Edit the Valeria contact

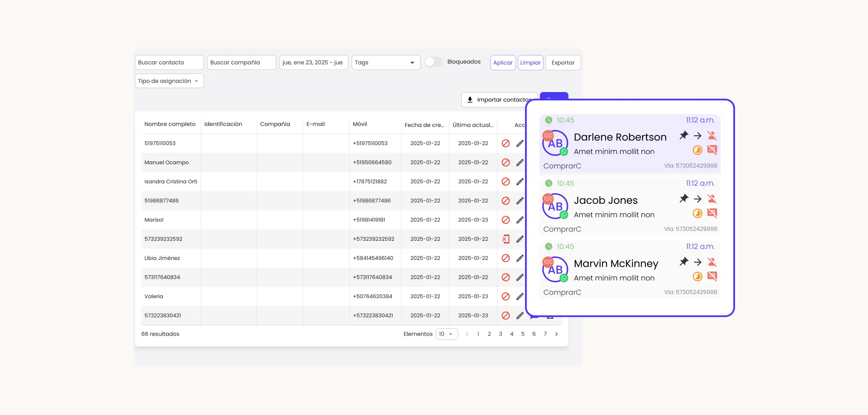tap(520, 297)
